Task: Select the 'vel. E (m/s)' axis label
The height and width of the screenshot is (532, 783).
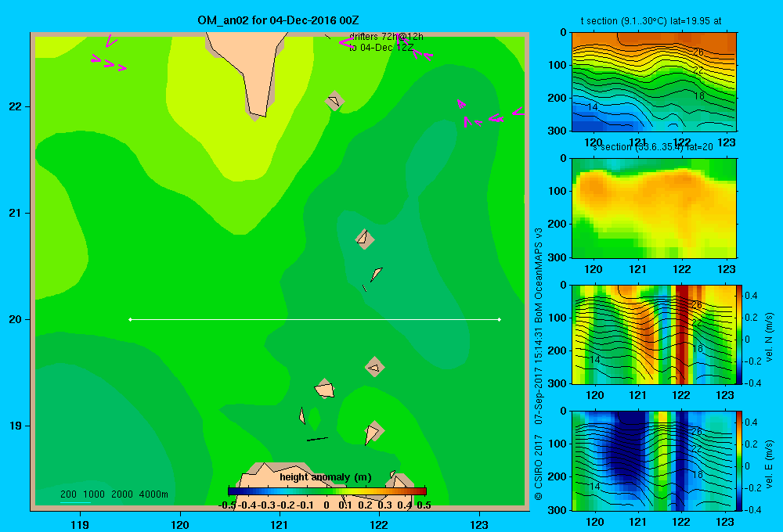Action: [769, 463]
